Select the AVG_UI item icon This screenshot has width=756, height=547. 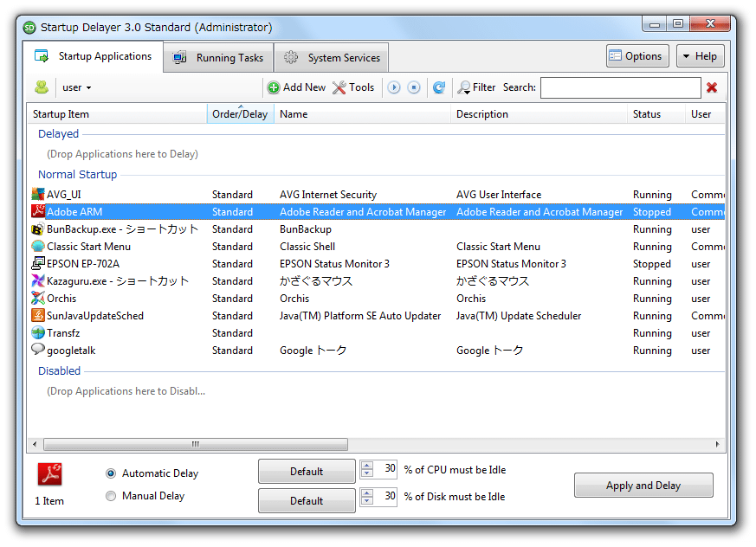click(x=38, y=194)
